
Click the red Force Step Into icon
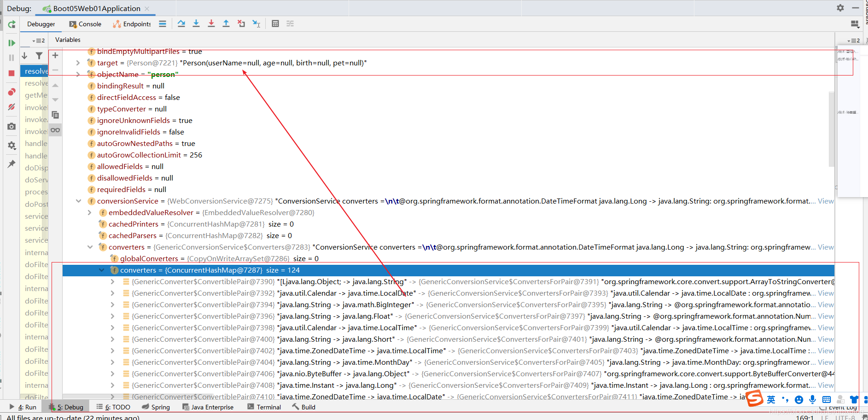[x=211, y=23]
